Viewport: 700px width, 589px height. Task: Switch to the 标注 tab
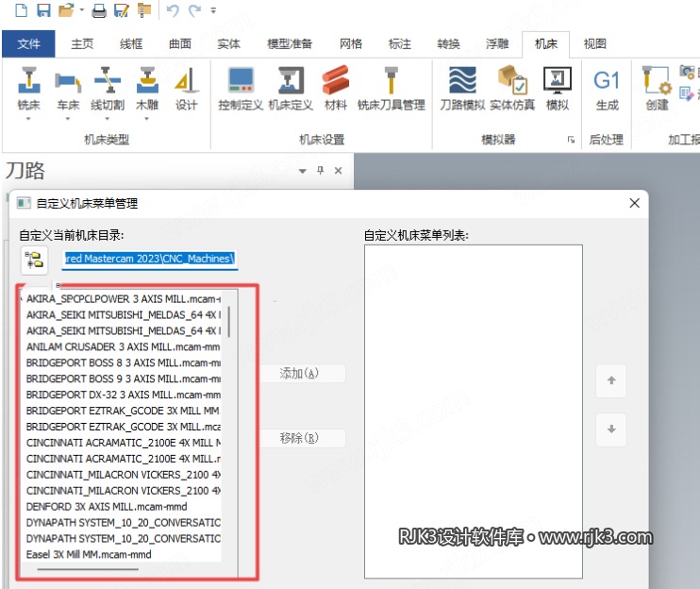[x=400, y=43]
